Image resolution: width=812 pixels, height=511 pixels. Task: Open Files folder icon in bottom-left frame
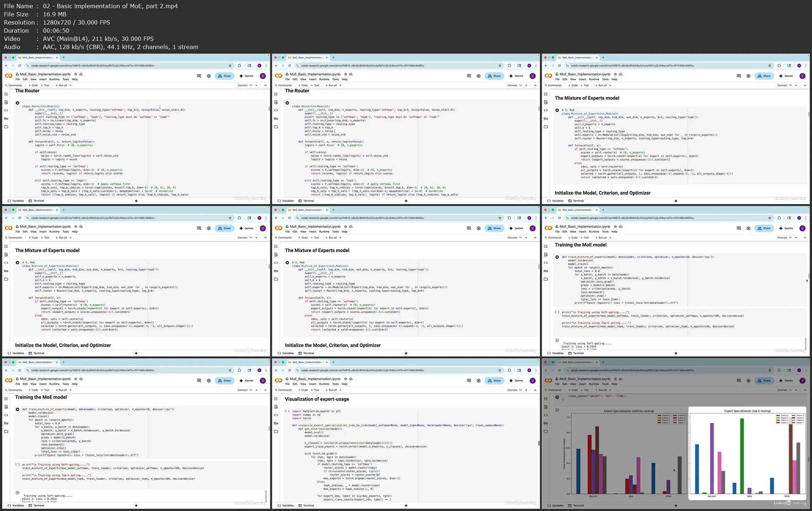pos(6,431)
